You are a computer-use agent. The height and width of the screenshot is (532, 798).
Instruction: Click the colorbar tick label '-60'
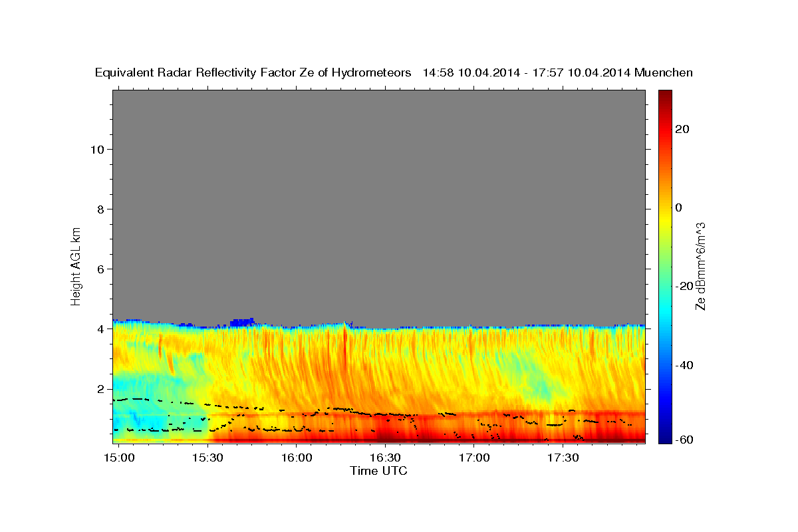(x=684, y=440)
